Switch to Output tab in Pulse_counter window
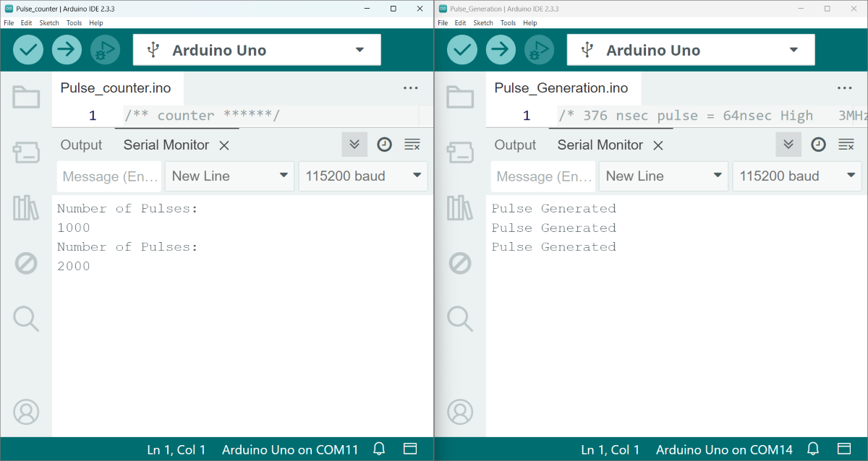 click(82, 145)
